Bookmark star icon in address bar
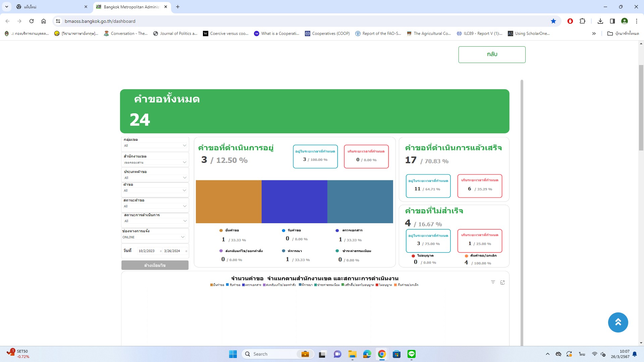The image size is (644, 362). (553, 21)
